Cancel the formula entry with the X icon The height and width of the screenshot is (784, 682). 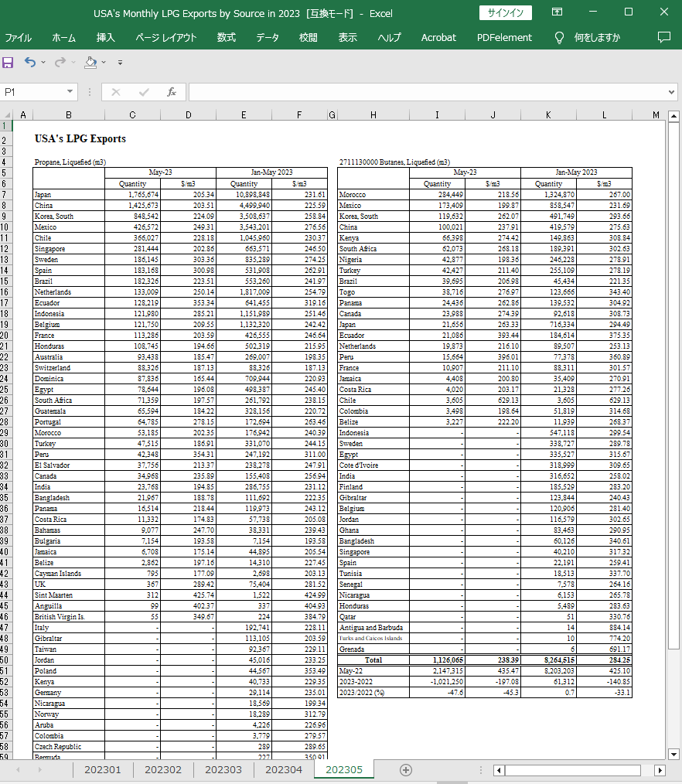pyautogui.click(x=116, y=92)
